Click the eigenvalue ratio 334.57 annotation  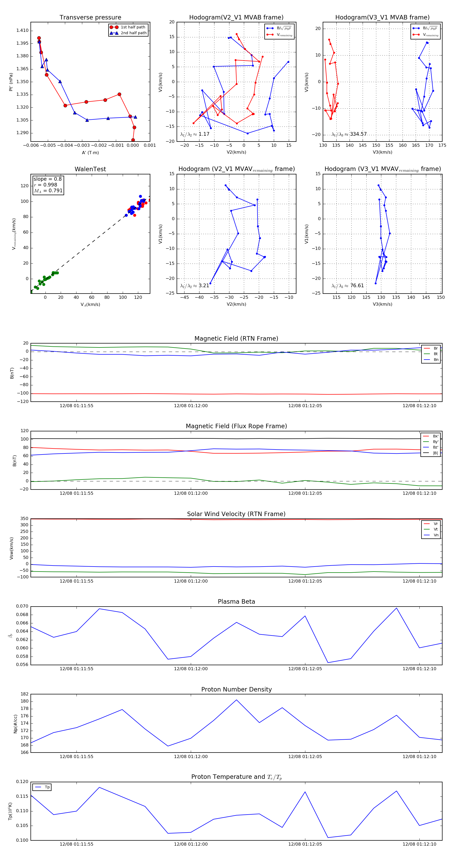click(349, 134)
